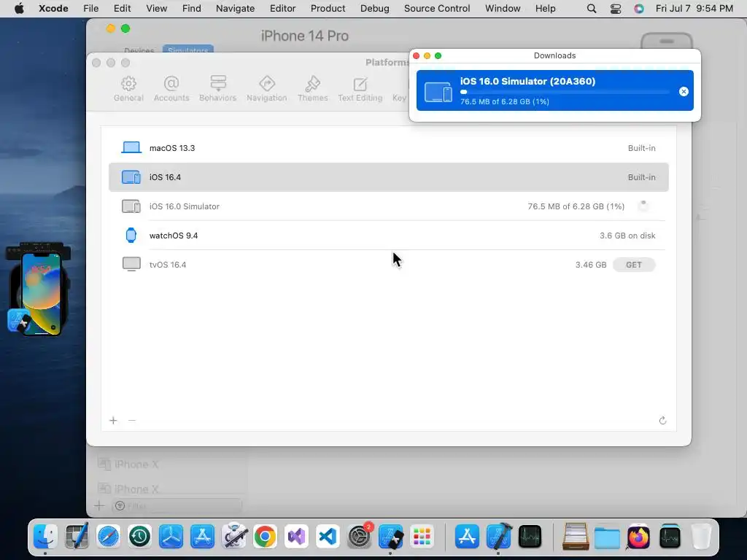The image size is (747, 560).
Task: Cancel the iOS 16.0 Simulator download in Downloads
Action: [x=683, y=91]
